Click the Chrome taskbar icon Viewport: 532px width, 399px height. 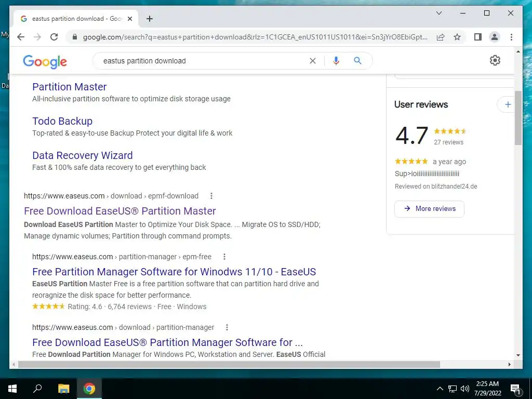pyautogui.click(x=89, y=389)
